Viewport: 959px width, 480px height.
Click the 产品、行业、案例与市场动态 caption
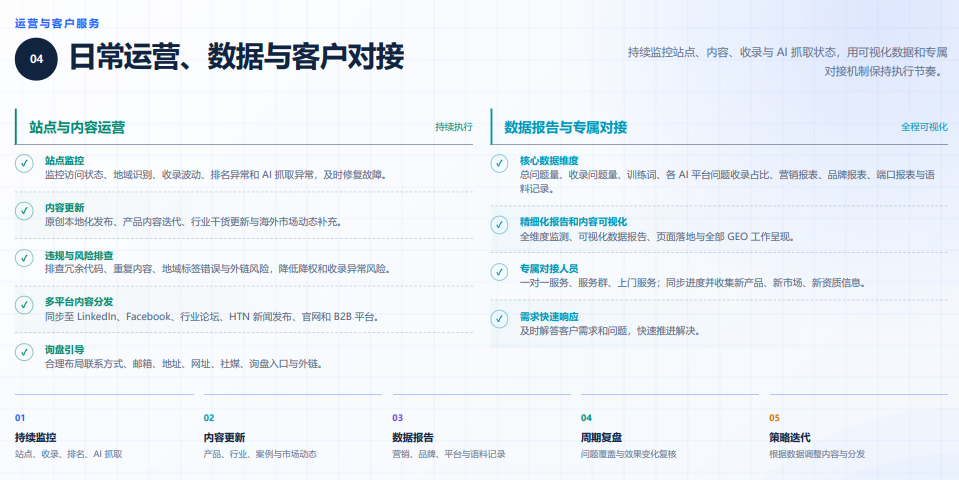(260, 454)
